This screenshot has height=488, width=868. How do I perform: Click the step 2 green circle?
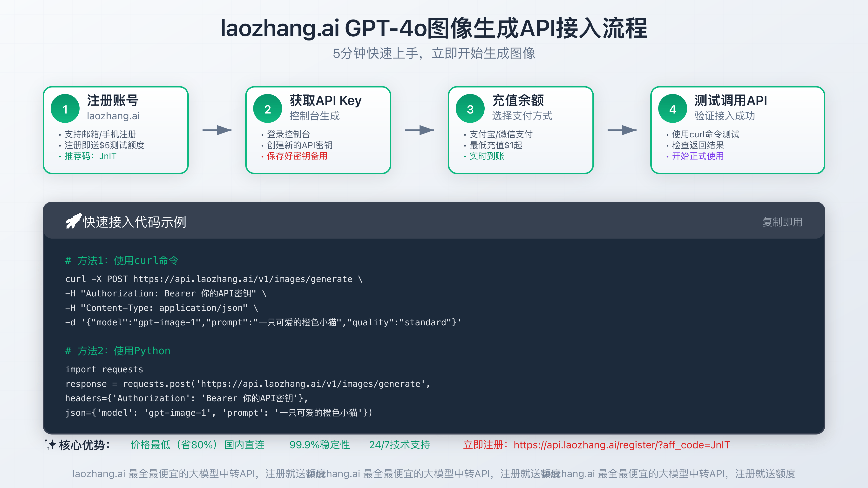pos(268,108)
